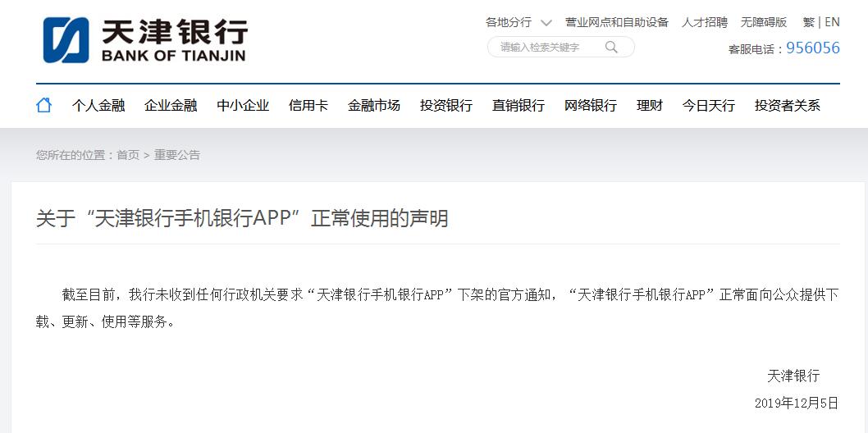Open the 企业金融 menu
This screenshot has height=433, width=868.
pos(171,106)
